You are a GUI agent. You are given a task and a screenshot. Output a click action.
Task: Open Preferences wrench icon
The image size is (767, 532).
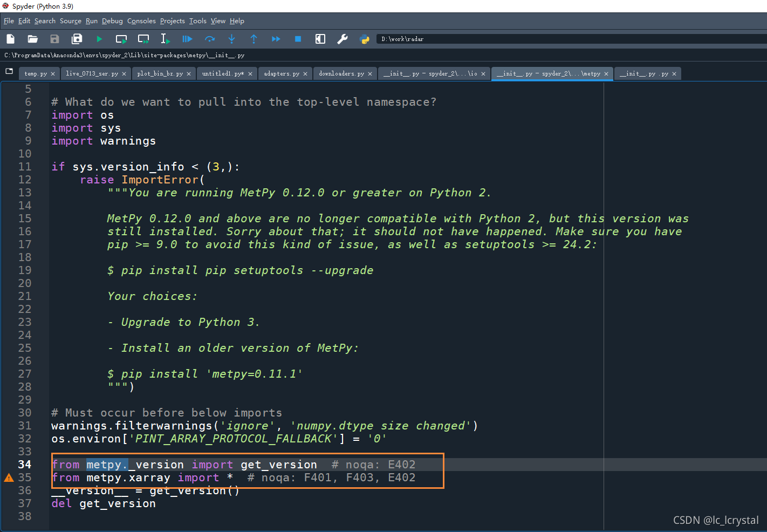click(x=343, y=39)
